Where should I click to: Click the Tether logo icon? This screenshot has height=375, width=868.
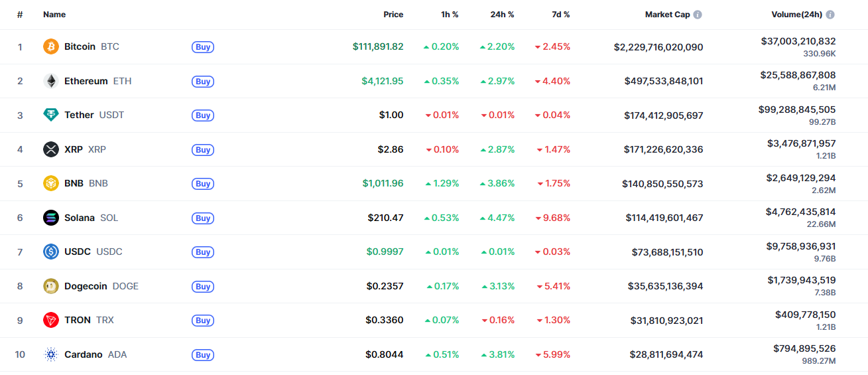(x=51, y=115)
